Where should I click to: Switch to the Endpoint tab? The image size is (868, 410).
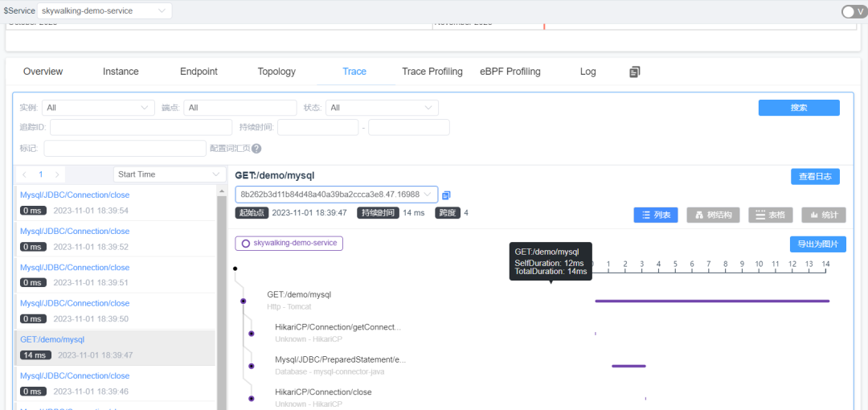pos(199,72)
